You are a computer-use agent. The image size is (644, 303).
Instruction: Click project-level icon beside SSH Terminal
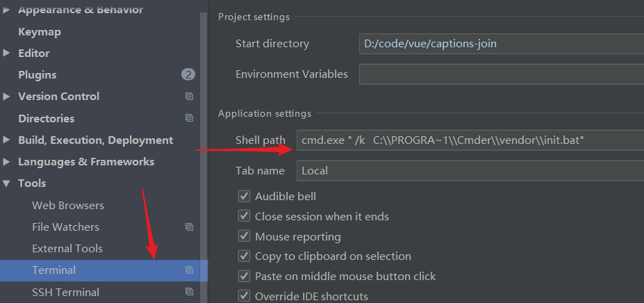coord(189,292)
